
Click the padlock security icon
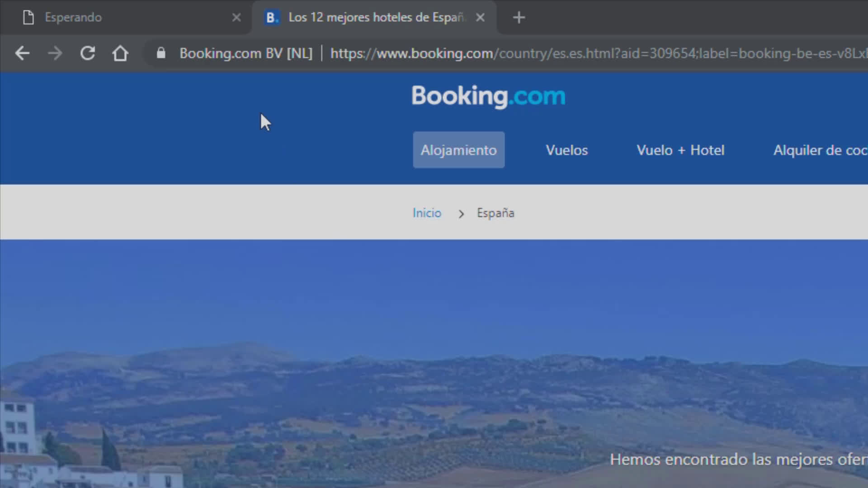161,53
